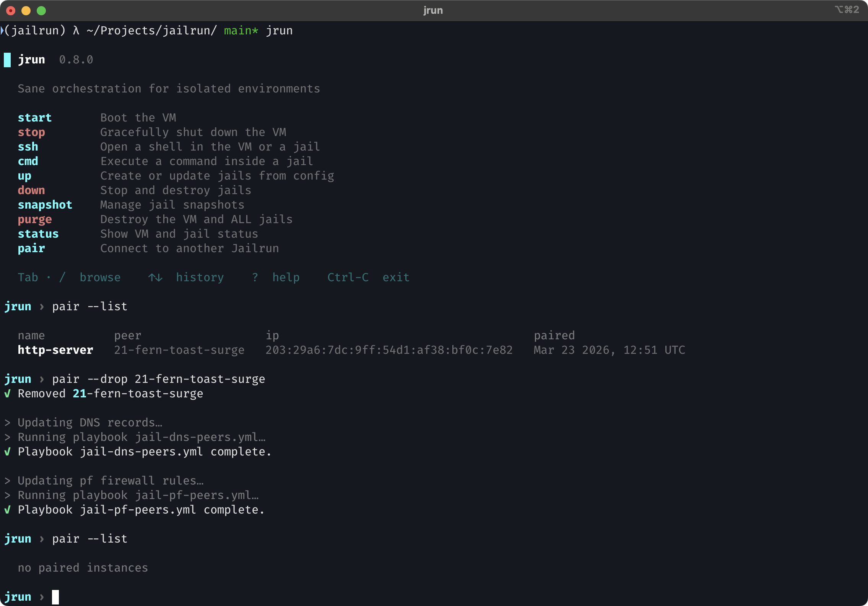The height and width of the screenshot is (606, 868).
Task: Click the red close window button
Action: coord(11,11)
